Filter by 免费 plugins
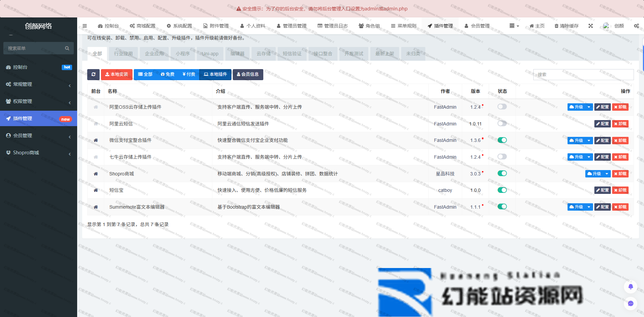 pyautogui.click(x=167, y=74)
